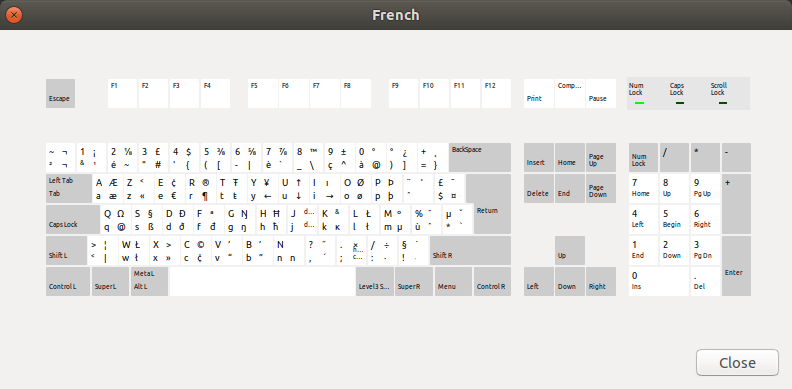The height and width of the screenshot is (389, 792).
Task: Click the Num Lock keypad key
Action: 644,158
